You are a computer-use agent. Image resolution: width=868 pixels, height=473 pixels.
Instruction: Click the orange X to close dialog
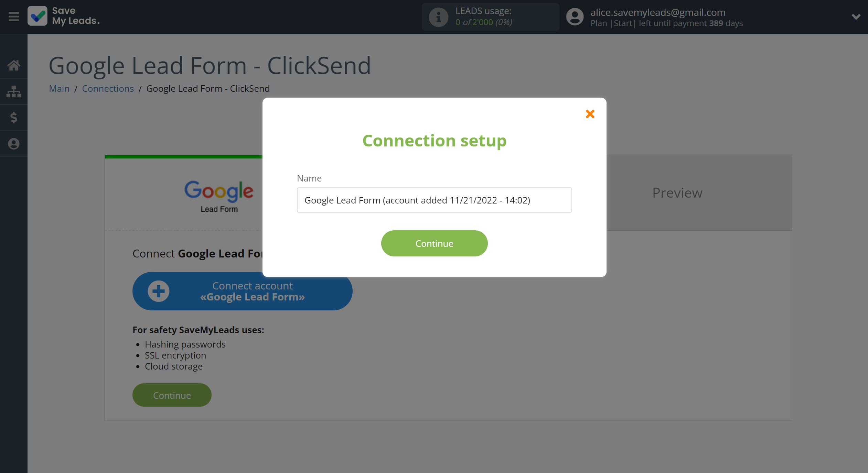[590, 113]
